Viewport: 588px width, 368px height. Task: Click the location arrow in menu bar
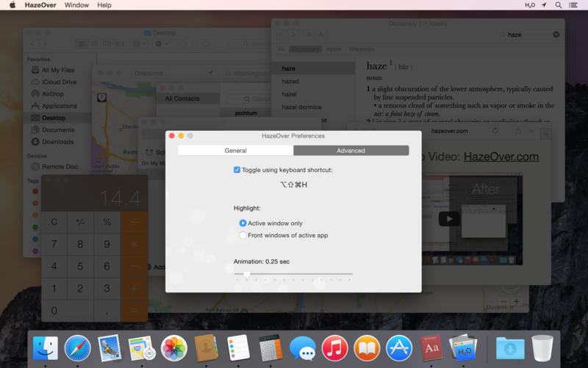coord(544,5)
